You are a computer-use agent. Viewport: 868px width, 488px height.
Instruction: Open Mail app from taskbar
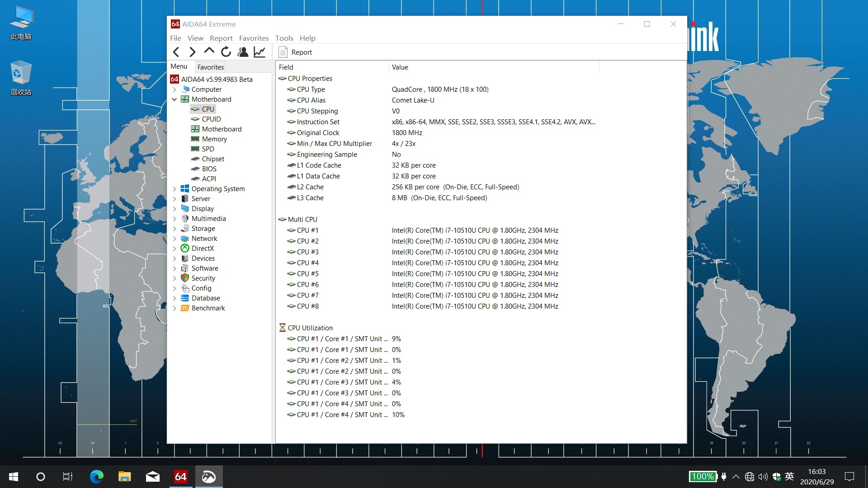point(152,477)
